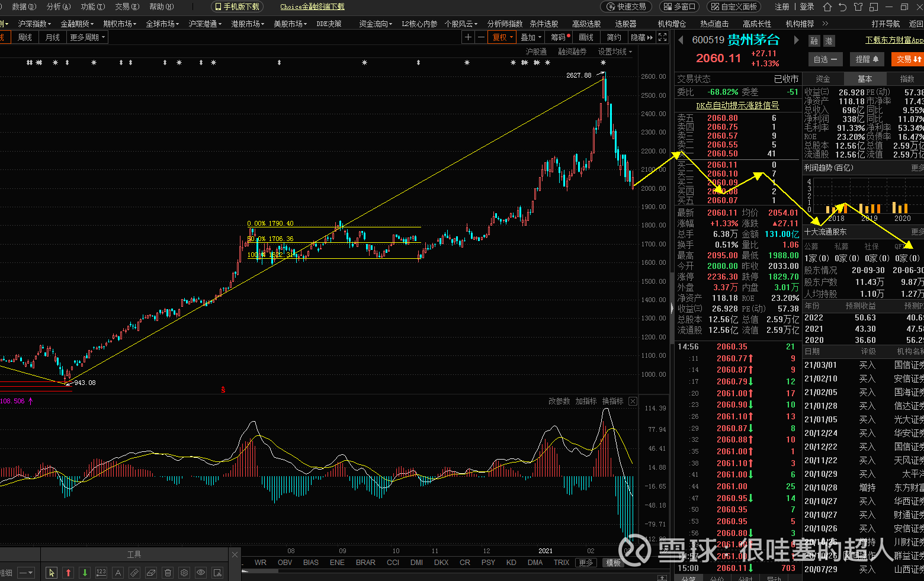
Task: Toggle 自选 watchlist remove button
Action: 825,59
